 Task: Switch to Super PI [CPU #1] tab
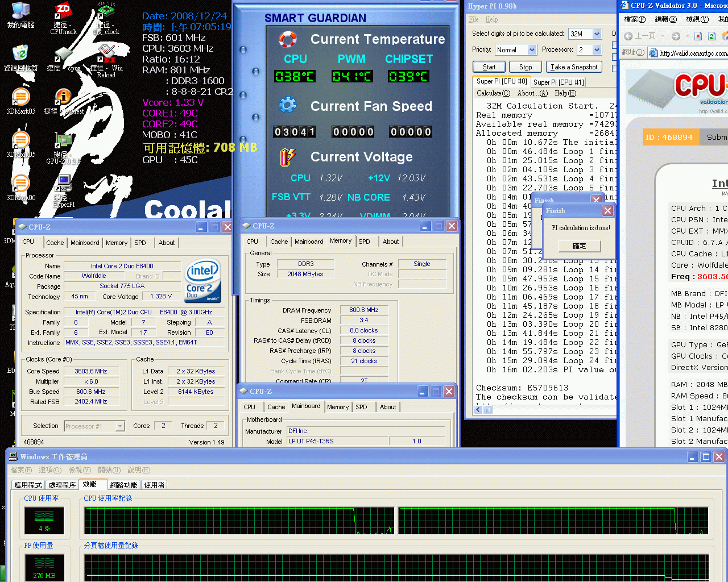pyautogui.click(x=559, y=82)
